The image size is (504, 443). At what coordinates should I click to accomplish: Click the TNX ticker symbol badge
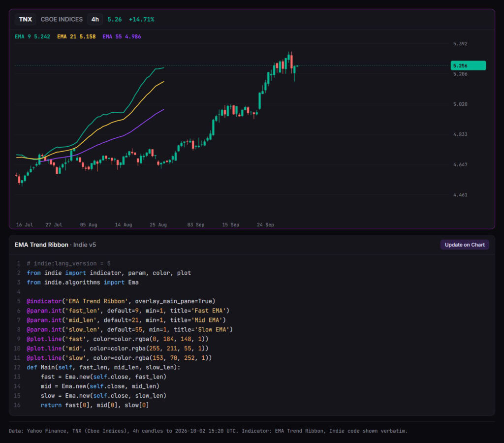point(26,19)
